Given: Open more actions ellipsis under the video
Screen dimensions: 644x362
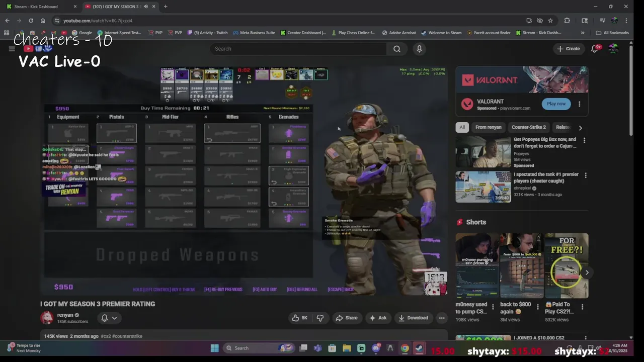Looking at the screenshot, I should coord(441,318).
